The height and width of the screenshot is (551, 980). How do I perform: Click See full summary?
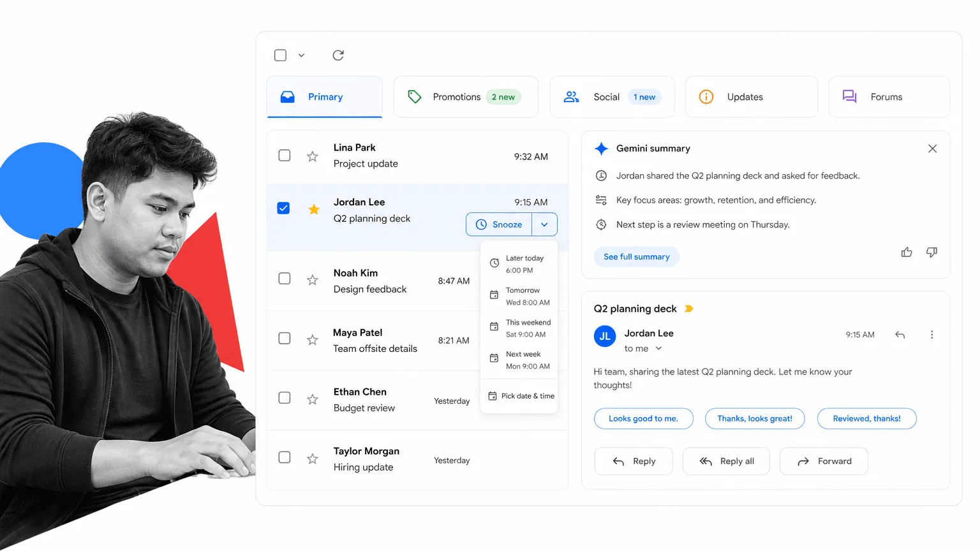pyautogui.click(x=637, y=257)
